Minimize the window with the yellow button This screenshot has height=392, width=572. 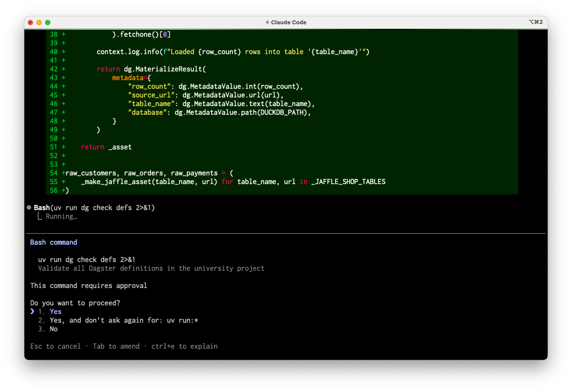click(x=39, y=23)
